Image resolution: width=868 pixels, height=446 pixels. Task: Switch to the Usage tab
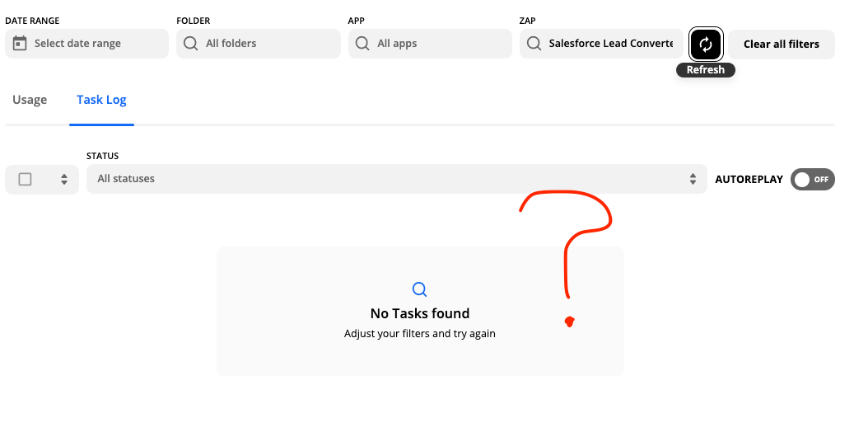[30, 100]
